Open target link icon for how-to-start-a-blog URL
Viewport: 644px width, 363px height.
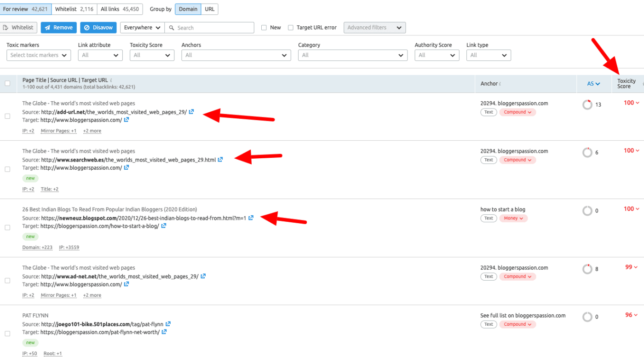tap(163, 226)
